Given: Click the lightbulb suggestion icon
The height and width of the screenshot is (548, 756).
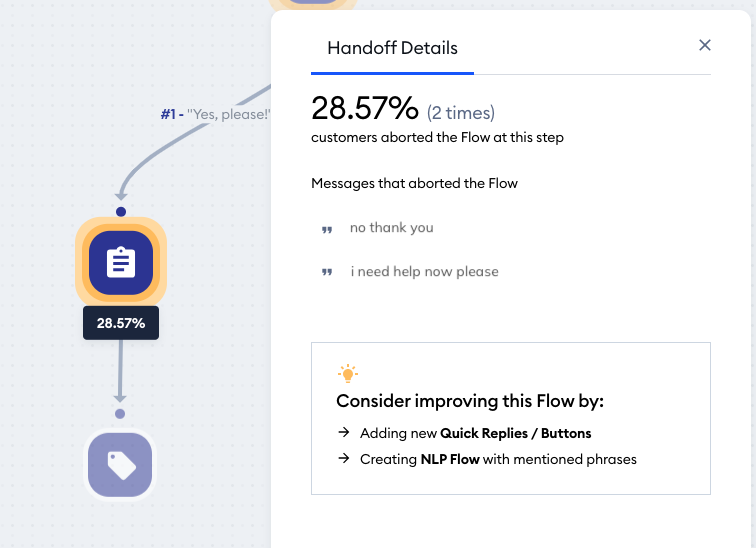Looking at the screenshot, I should pos(348,374).
